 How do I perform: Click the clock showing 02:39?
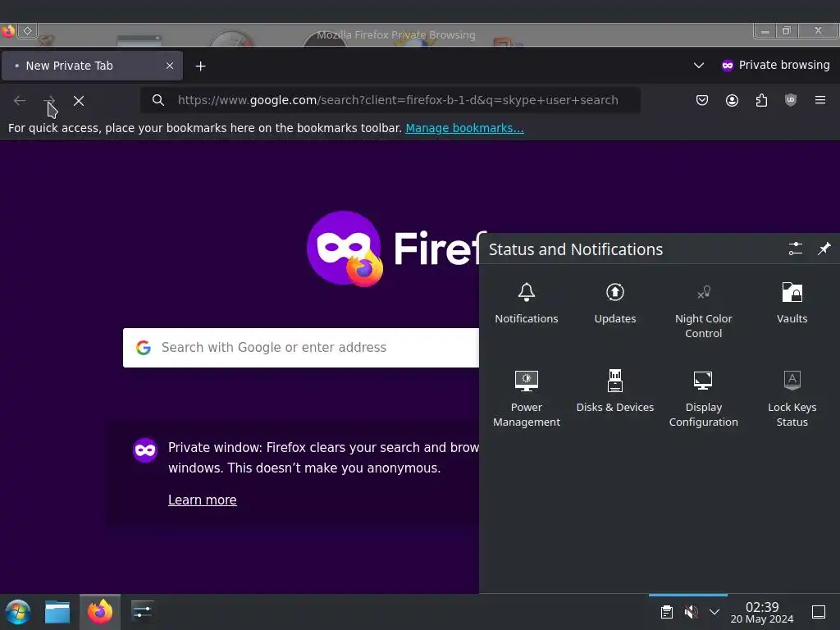762,612
